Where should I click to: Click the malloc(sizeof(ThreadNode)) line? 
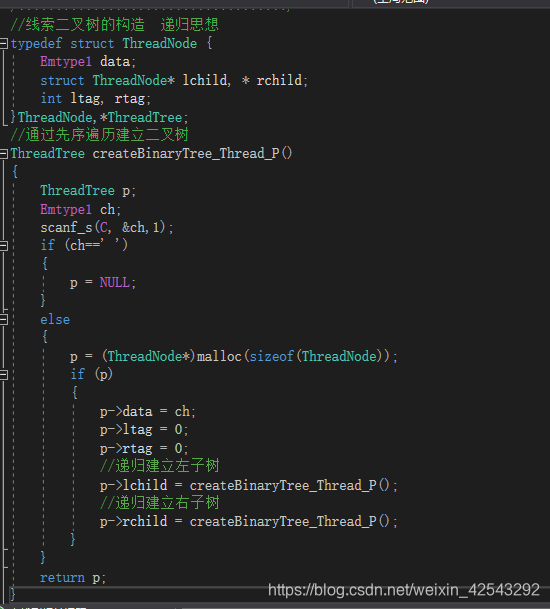pyautogui.click(x=233, y=356)
